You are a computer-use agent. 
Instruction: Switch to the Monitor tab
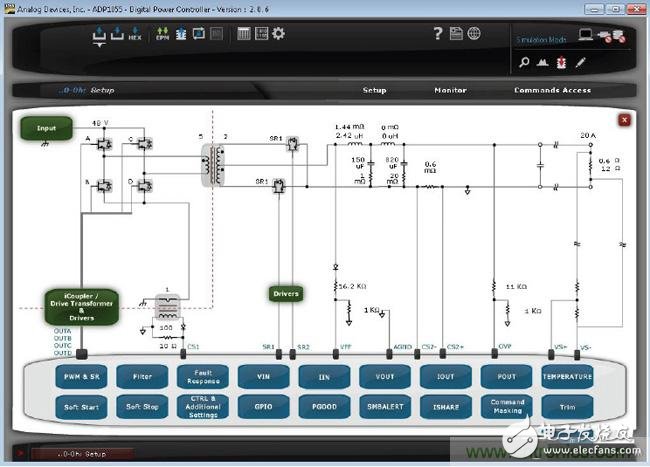click(449, 90)
